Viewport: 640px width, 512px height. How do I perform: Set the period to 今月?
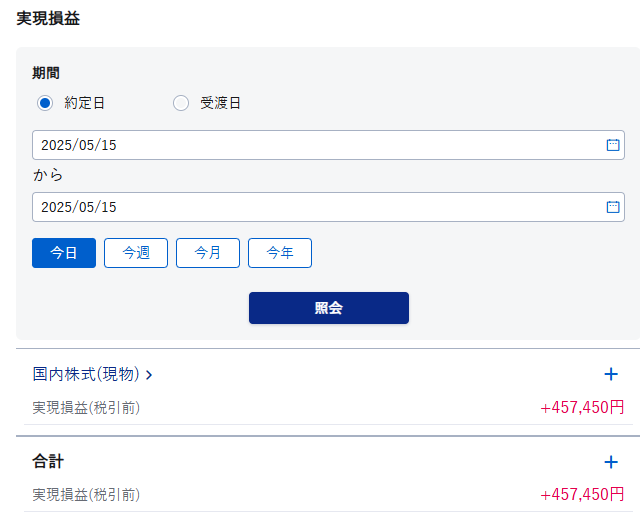pos(208,253)
